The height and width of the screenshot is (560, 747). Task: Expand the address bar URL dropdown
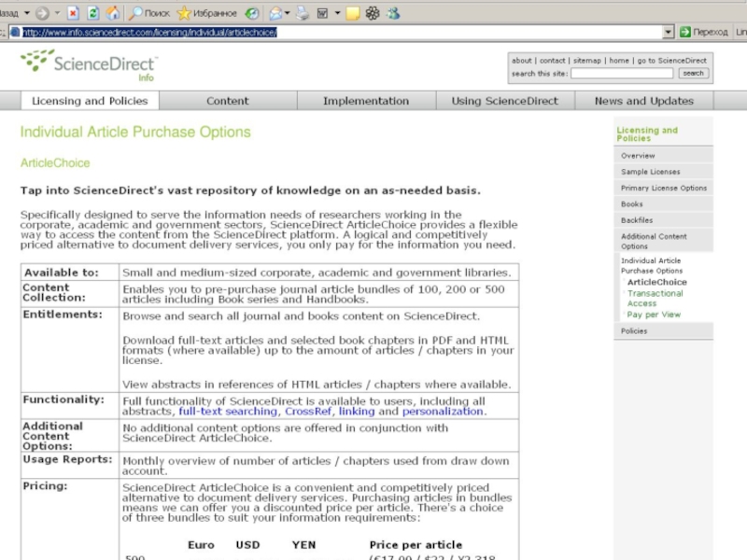point(668,32)
